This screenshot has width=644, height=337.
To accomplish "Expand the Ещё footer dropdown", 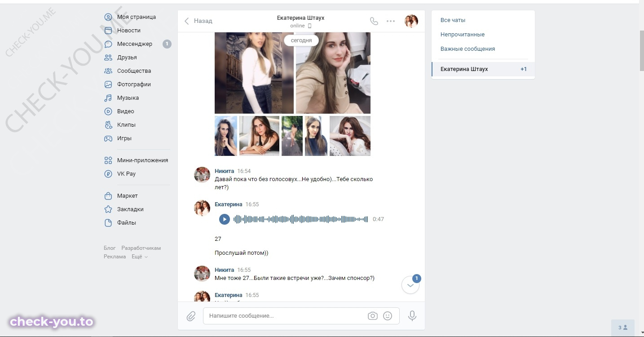I will click(140, 257).
